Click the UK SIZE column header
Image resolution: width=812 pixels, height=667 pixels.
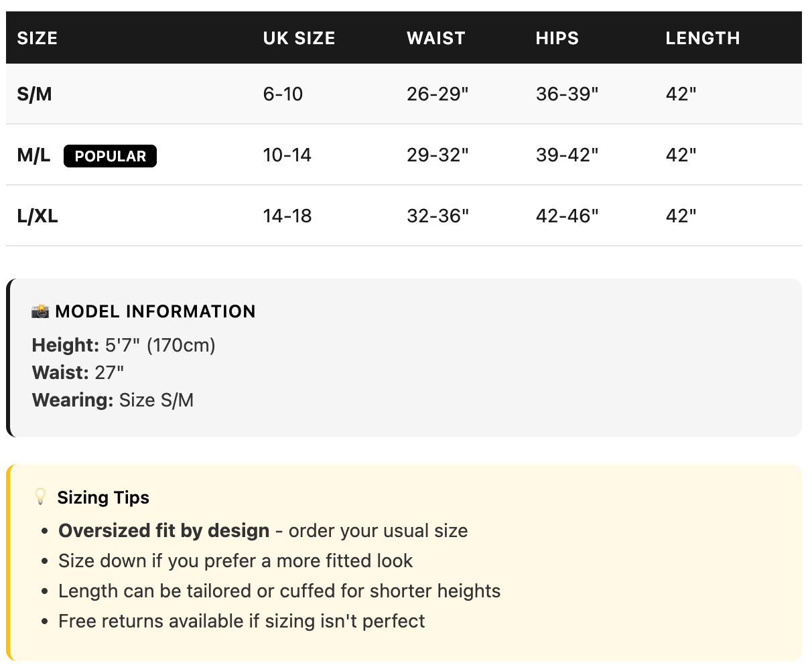[x=299, y=38]
